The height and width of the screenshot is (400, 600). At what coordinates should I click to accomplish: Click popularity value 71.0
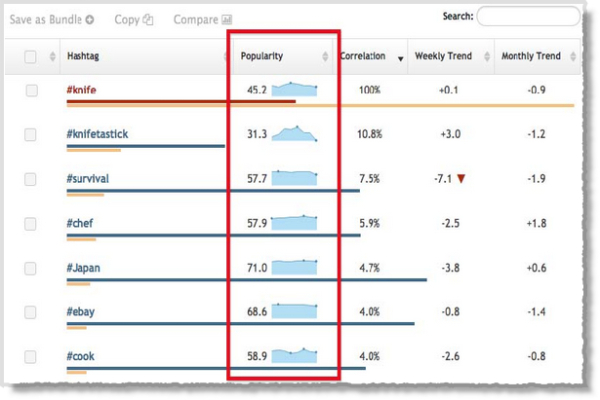257,268
